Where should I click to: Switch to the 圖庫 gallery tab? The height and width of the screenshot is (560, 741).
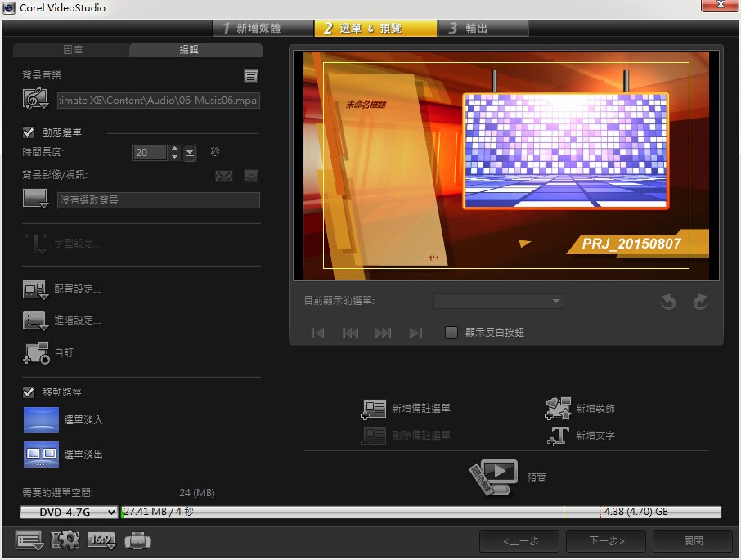pos(72,50)
